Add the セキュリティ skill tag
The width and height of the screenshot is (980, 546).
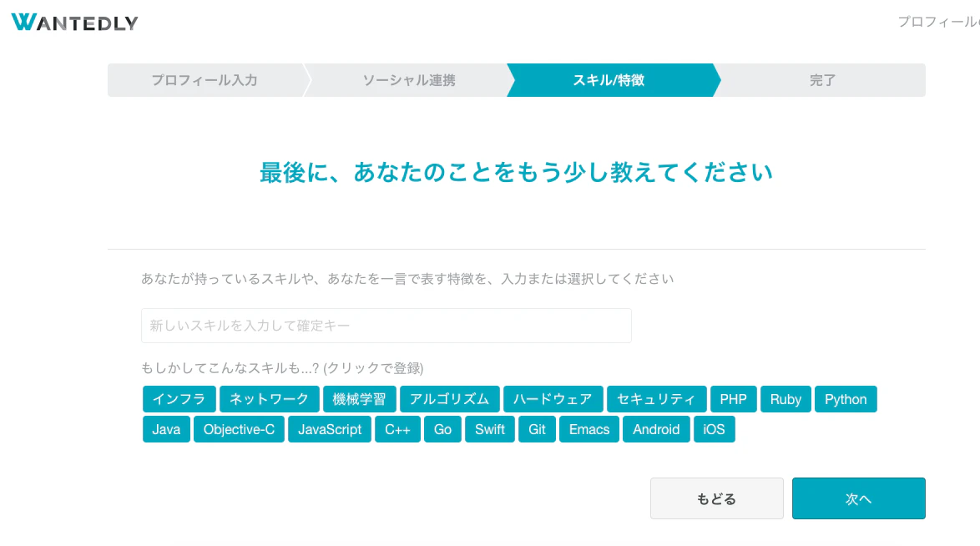(656, 399)
